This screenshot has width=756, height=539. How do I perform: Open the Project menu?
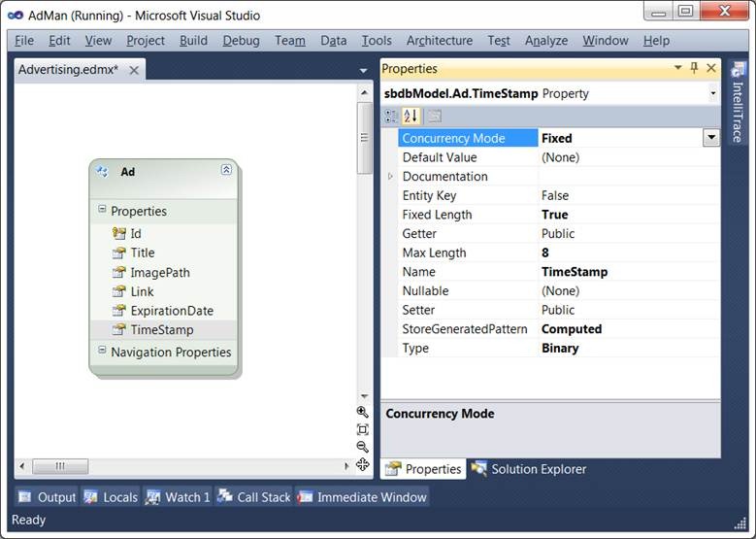coord(146,41)
